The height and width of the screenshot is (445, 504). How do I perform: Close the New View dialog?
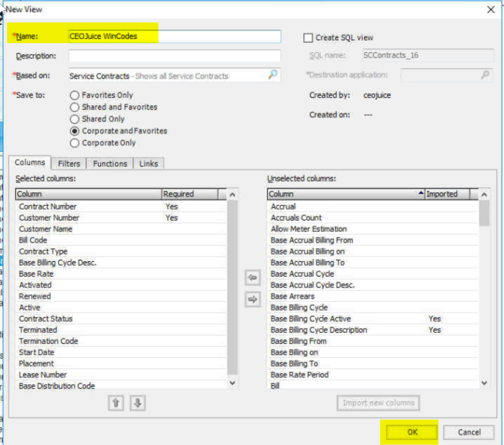(491, 9)
